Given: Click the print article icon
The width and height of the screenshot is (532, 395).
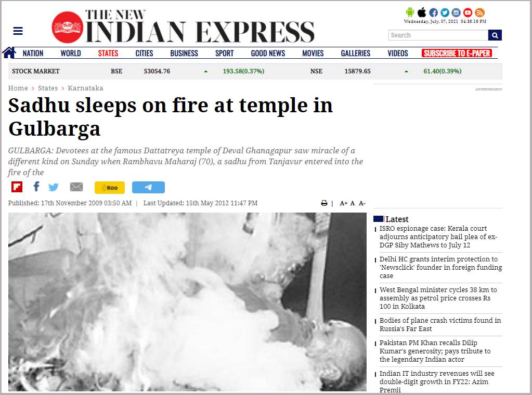Looking at the screenshot, I should (324, 203).
